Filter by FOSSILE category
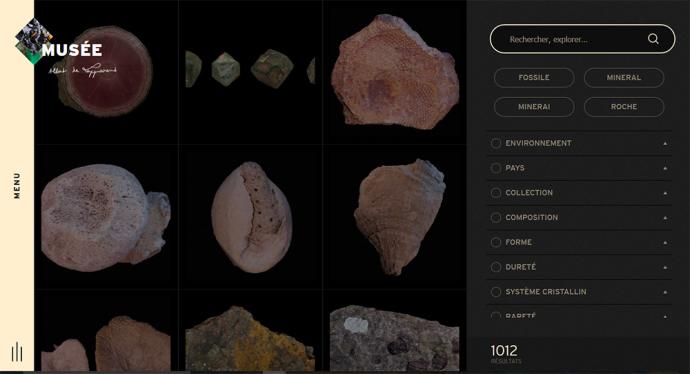Image resolution: width=690 pixels, height=374 pixels. coord(534,77)
